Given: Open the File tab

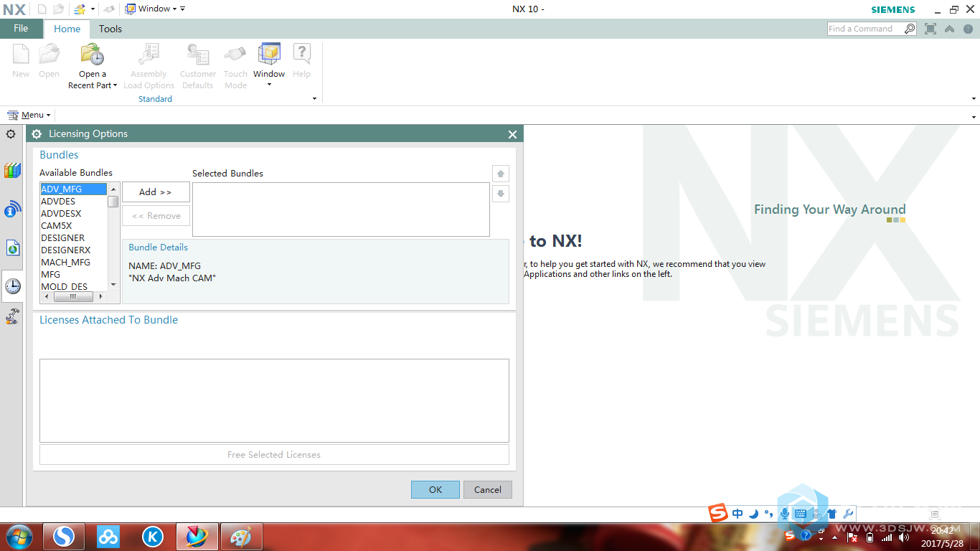Looking at the screenshot, I should 21,29.
